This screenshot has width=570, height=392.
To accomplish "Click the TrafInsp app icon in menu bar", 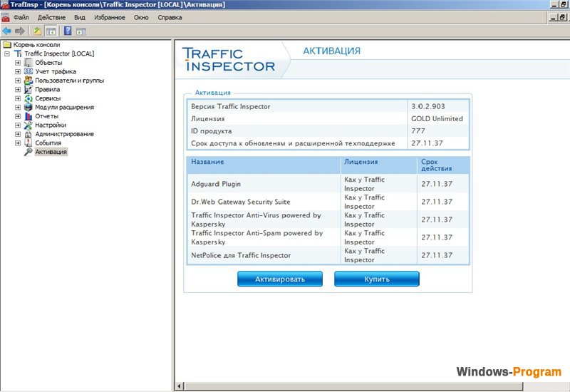I will pos(5,17).
